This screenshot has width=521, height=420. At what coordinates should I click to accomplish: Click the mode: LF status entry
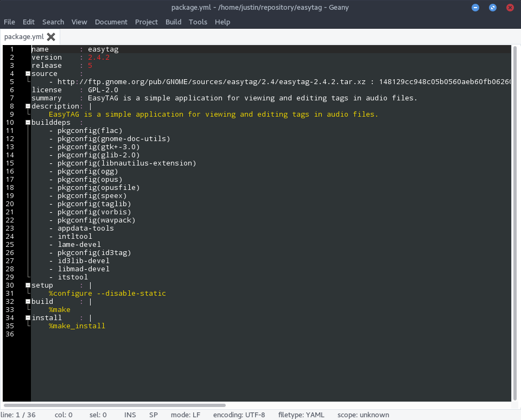click(186, 415)
